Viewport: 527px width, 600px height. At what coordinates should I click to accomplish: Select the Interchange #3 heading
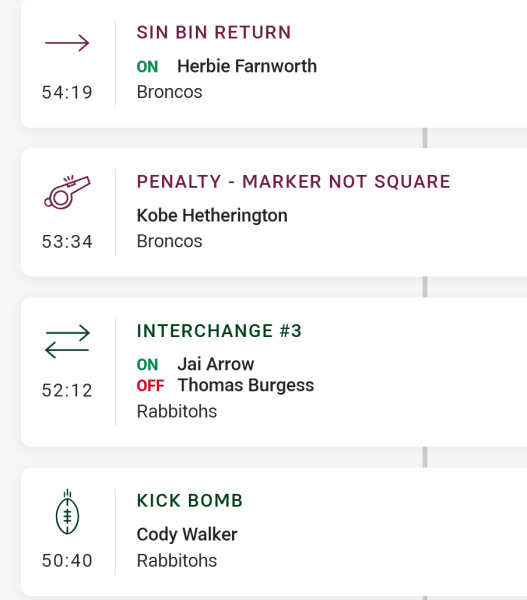click(x=219, y=331)
